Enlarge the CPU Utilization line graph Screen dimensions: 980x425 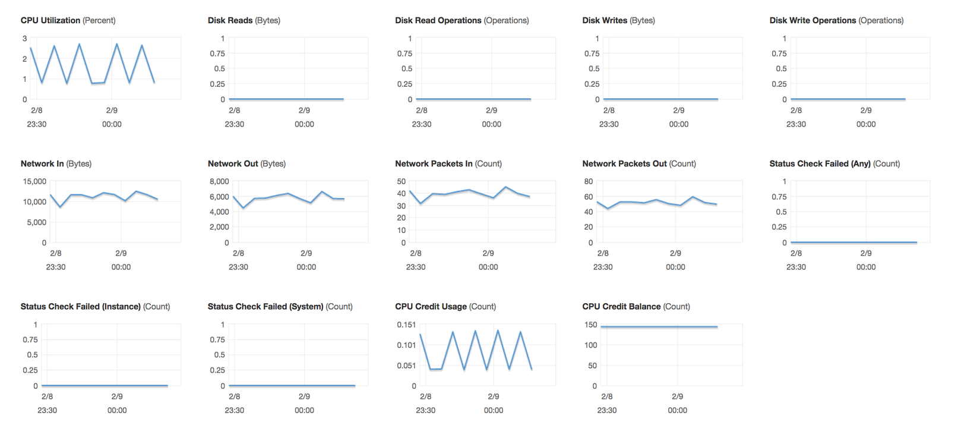click(105, 68)
